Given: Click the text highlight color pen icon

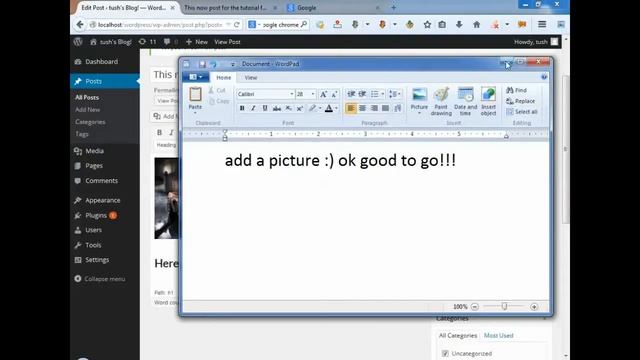Looking at the screenshot, I should pyautogui.click(x=312, y=108).
